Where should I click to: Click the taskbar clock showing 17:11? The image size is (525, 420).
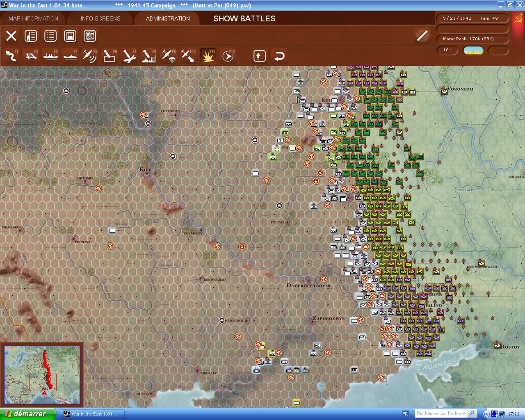[x=514, y=414]
